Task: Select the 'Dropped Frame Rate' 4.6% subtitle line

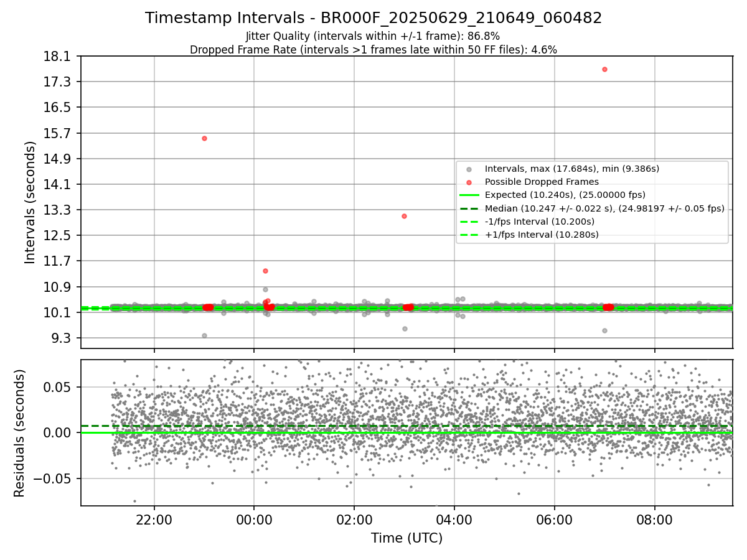Action: [374, 50]
